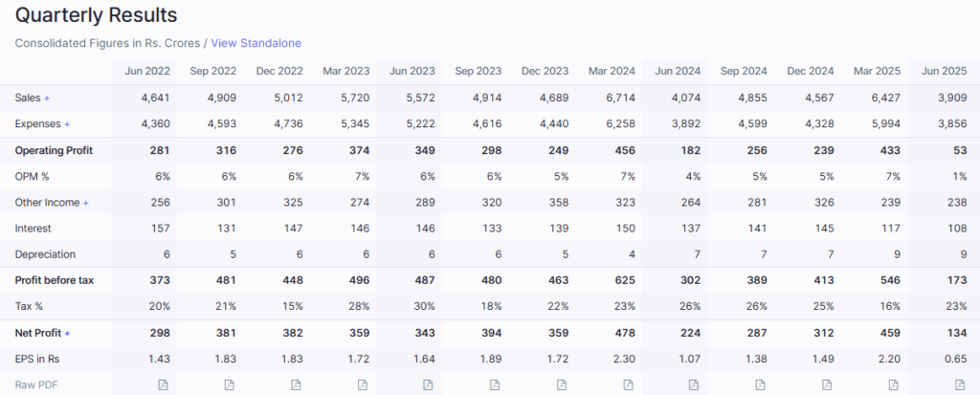Open the Raw PDF icon for Sep 2024

[760, 384]
